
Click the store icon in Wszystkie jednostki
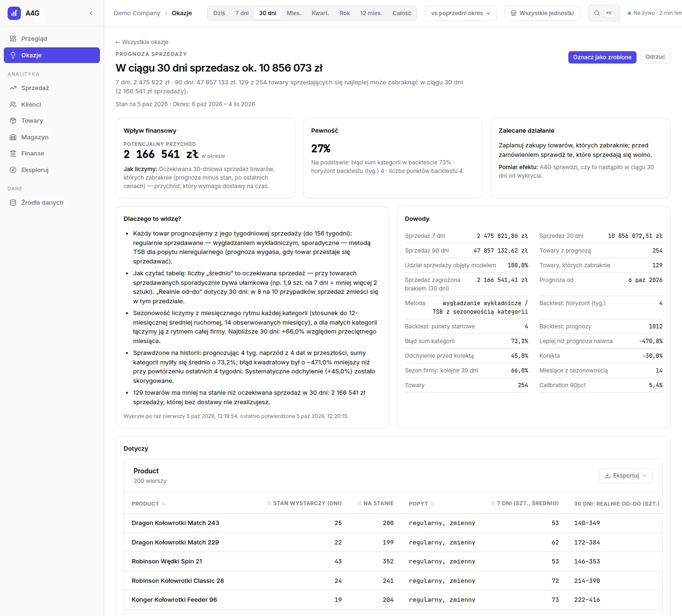tap(513, 13)
